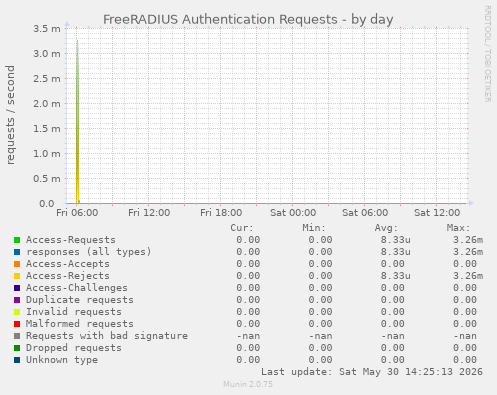Click the 'Fri 18:00' x-axis label
The image size is (497, 395).
point(221,213)
